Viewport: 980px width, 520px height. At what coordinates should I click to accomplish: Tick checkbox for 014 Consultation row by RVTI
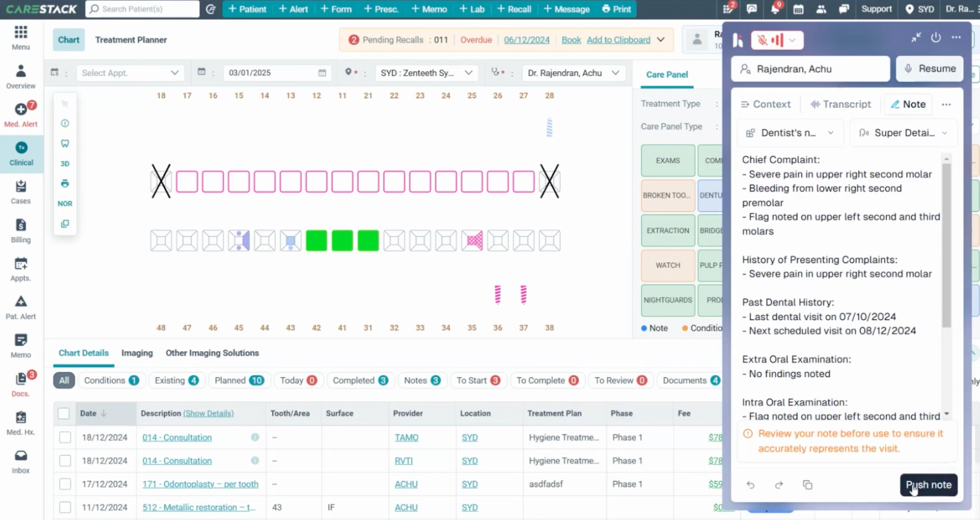(65, 461)
